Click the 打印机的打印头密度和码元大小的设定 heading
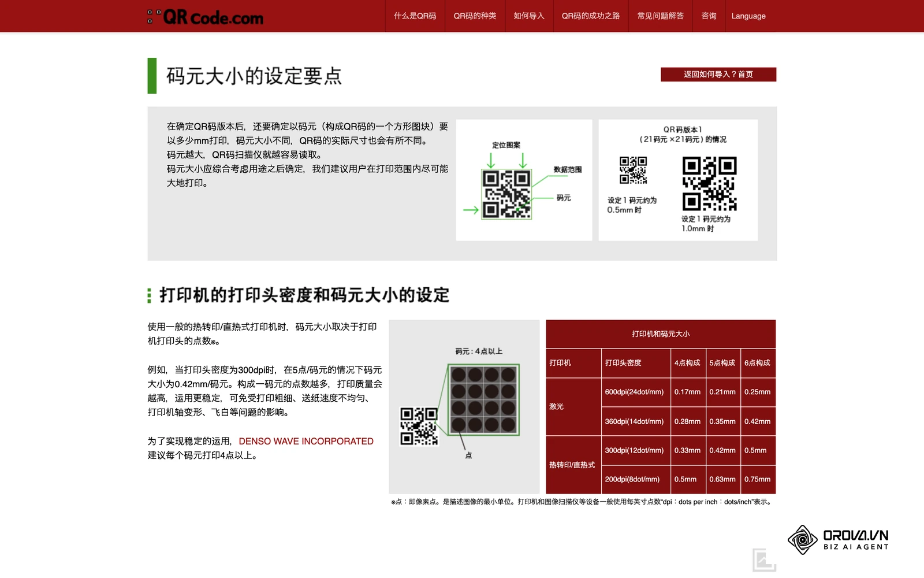 pyautogui.click(x=304, y=295)
